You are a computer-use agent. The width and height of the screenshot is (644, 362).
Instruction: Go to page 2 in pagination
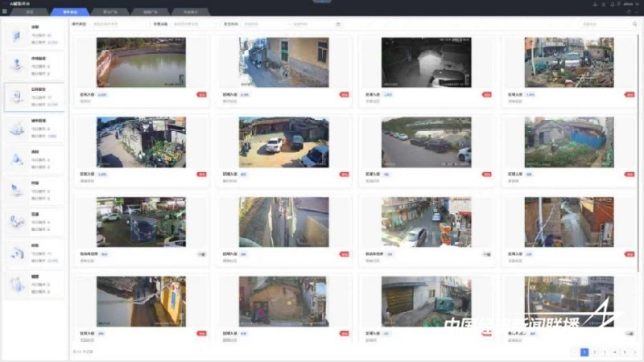coord(594,352)
